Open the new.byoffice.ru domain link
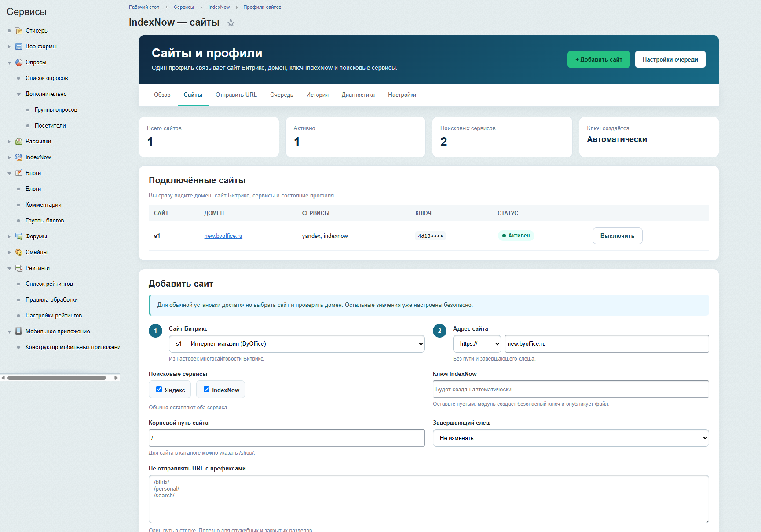Viewport: 761px width, 532px height. 223,236
